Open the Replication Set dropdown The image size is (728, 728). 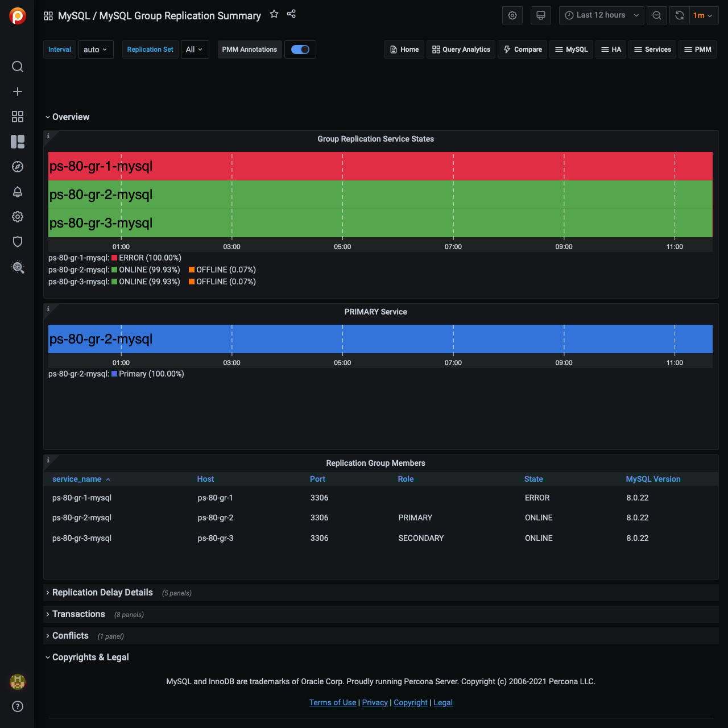[195, 49]
